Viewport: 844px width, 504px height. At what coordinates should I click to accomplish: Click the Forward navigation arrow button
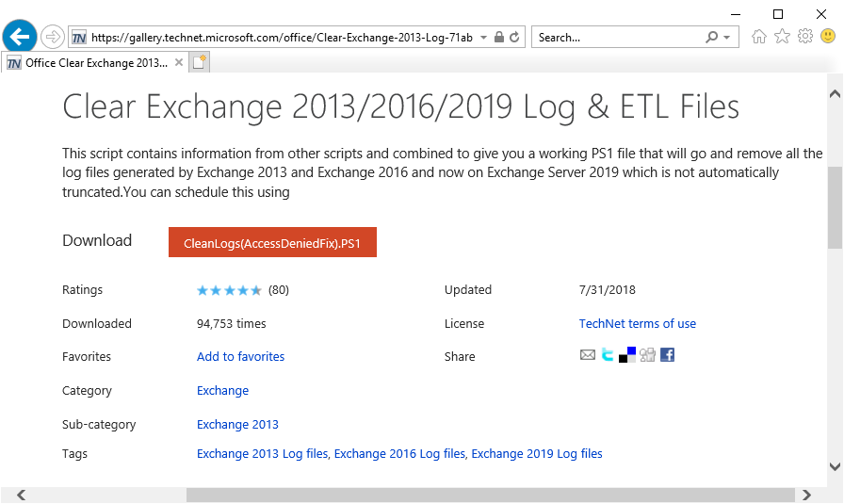53,37
